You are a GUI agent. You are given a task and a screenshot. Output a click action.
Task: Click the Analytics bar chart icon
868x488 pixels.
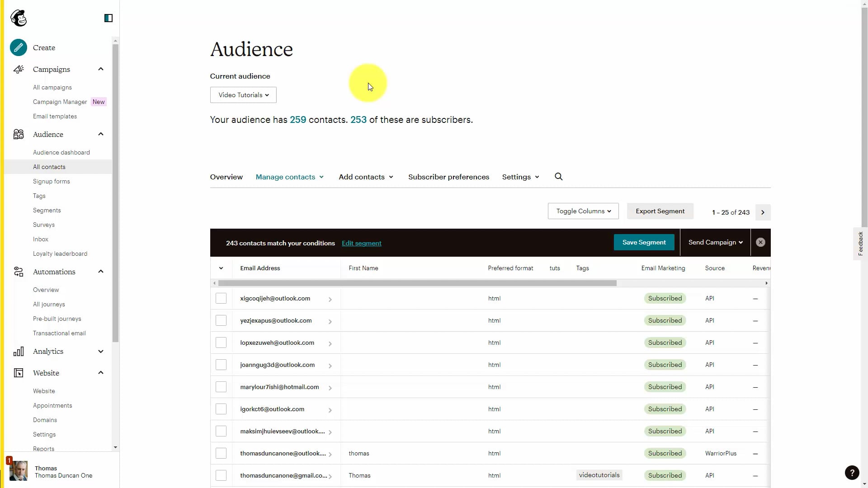pyautogui.click(x=19, y=351)
